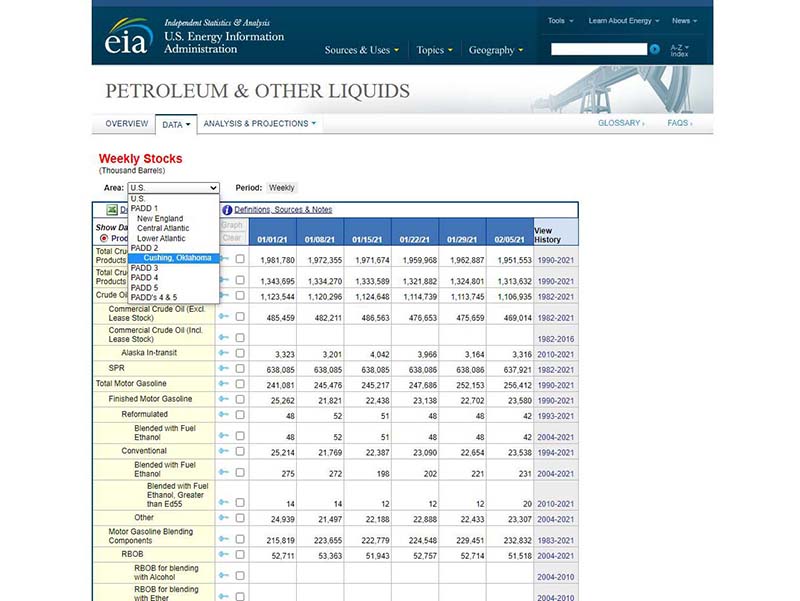This screenshot has height=601, width=800.
Task: View 1982-2016 history for Commercial Crude Incl. Lease
Action: click(x=556, y=339)
